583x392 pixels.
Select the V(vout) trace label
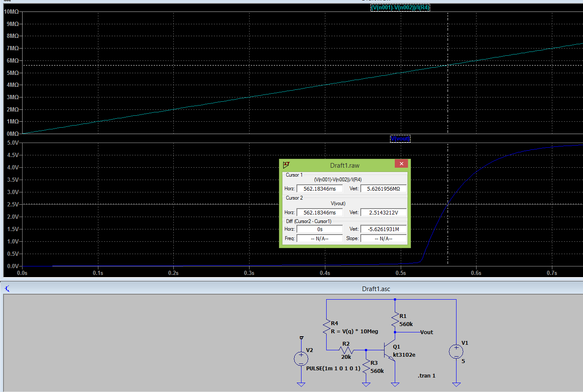[x=400, y=139]
